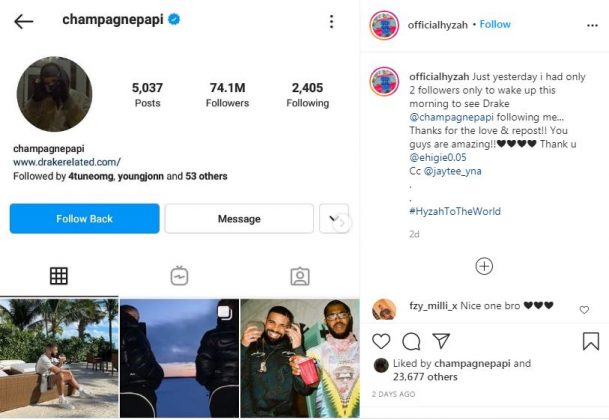Save the post with the bookmark icon
This screenshot has width=609, height=420.
[x=591, y=342]
